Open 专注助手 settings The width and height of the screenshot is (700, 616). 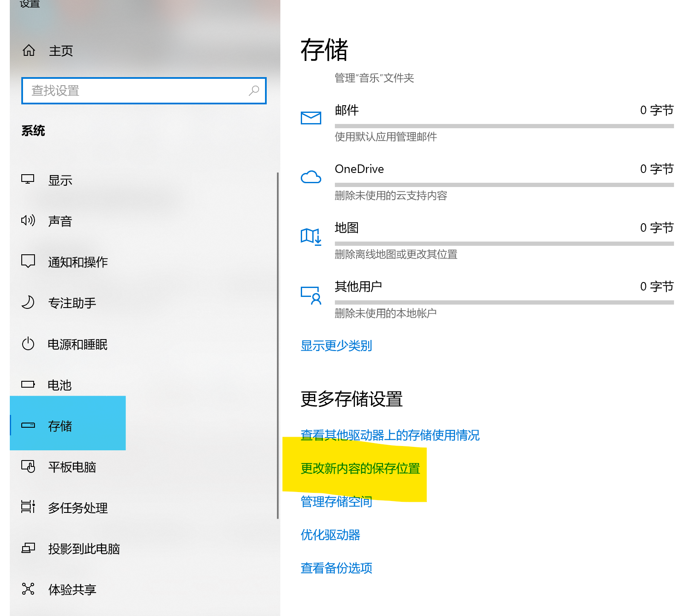pyautogui.click(x=72, y=303)
